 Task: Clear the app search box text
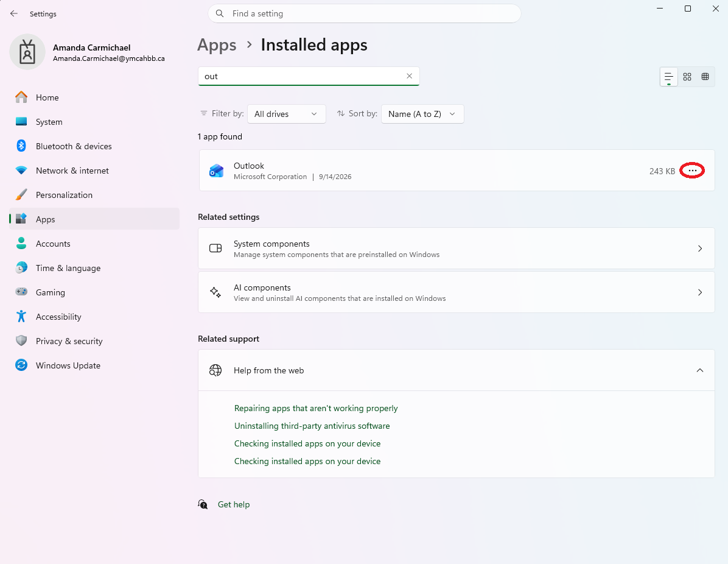[x=409, y=76]
